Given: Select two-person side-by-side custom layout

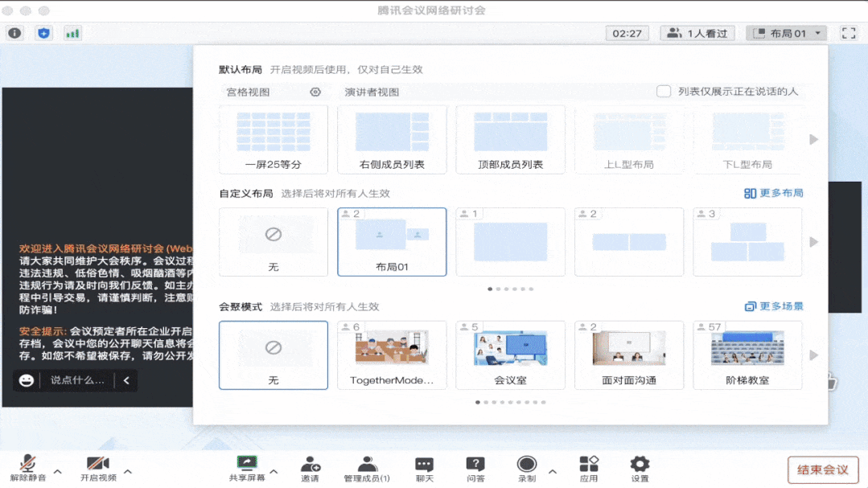Looking at the screenshot, I should tap(629, 242).
